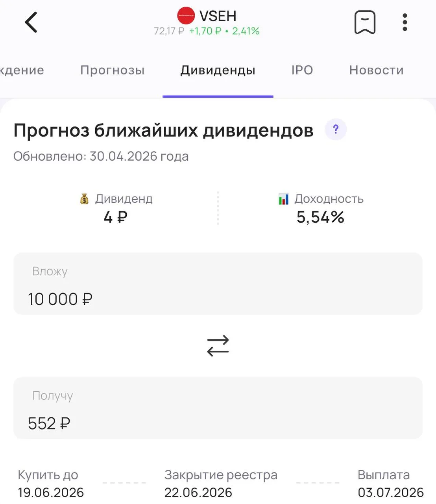Select the Дивиденды tab
The image size is (436, 504).
click(218, 70)
